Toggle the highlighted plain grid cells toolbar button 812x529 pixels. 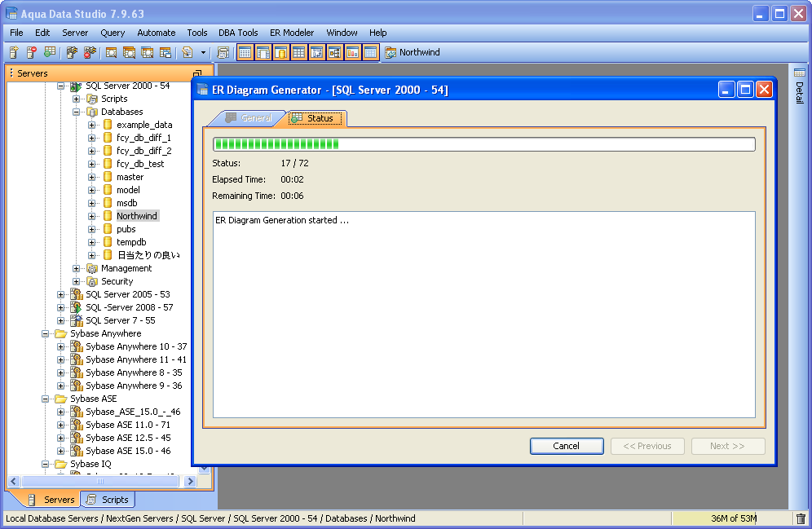[299, 52]
